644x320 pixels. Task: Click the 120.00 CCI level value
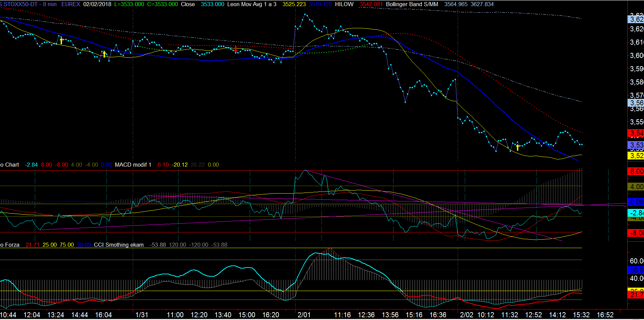178,245
